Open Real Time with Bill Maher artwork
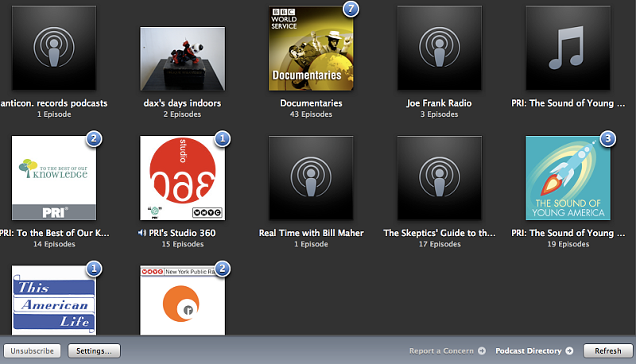Image resolution: width=636 pixels, height=364 pixels. coord(311,178)
